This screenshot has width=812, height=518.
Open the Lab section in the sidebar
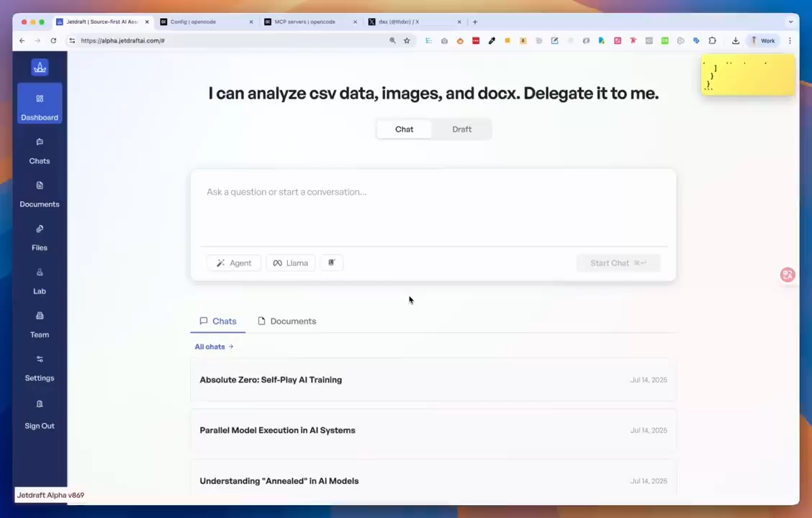(40, 281)
